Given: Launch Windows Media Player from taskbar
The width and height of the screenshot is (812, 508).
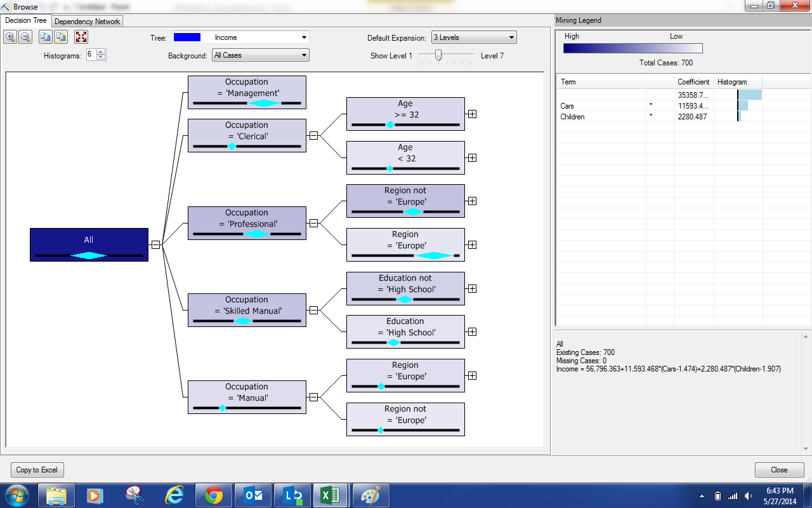Looking at the screenshot, I should point(95,495).
